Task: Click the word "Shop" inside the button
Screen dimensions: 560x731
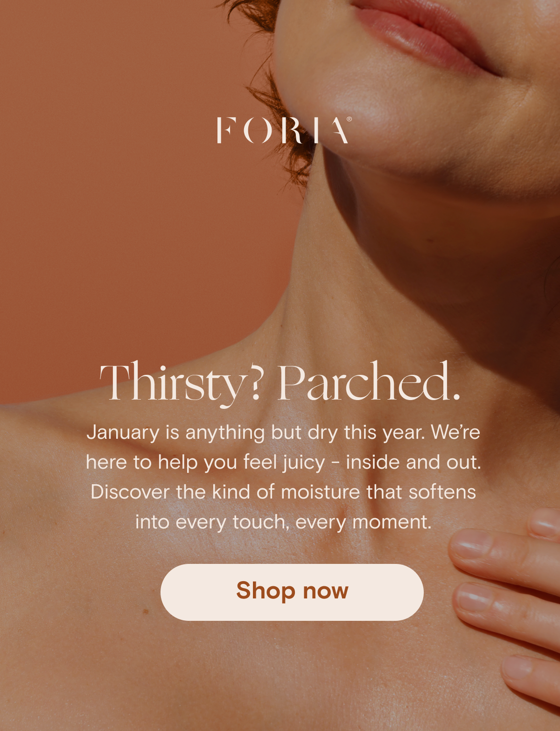Action: click(266, 591)
